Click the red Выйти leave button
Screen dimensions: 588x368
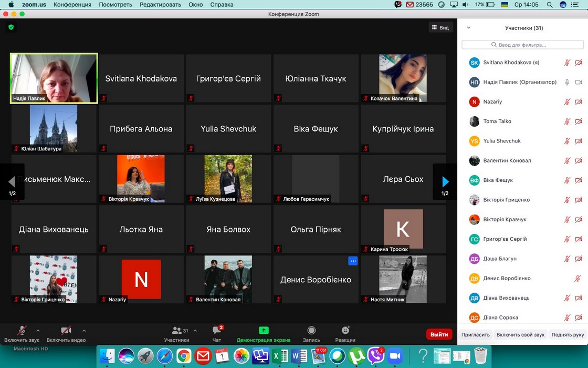(439, 334)
